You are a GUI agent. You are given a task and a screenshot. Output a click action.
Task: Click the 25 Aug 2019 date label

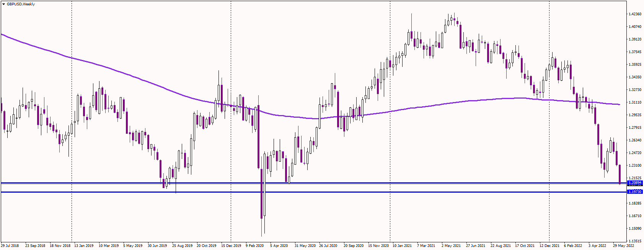pos(182,246)
